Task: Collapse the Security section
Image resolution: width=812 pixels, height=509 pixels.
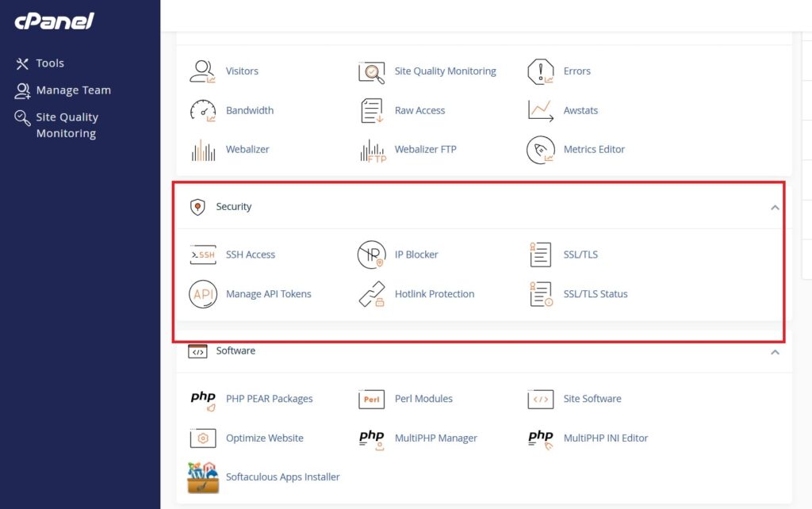Action: tap(776, 206)
